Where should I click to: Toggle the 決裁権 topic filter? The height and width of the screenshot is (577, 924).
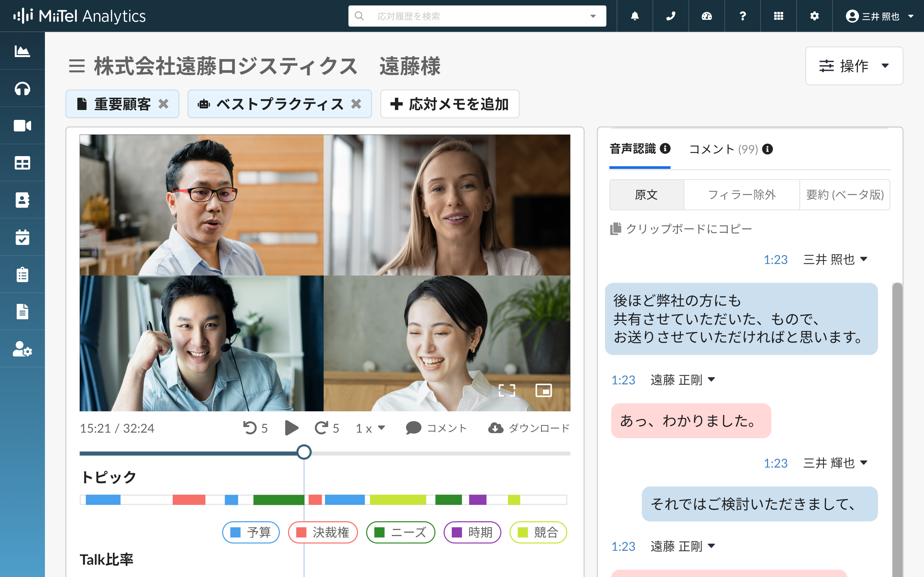(323, 532)
